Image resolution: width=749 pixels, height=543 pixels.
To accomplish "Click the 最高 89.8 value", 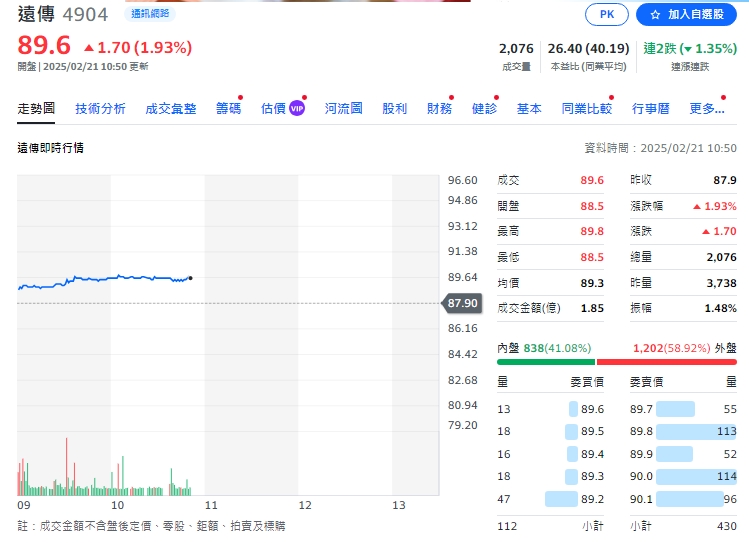I will 592,232.
